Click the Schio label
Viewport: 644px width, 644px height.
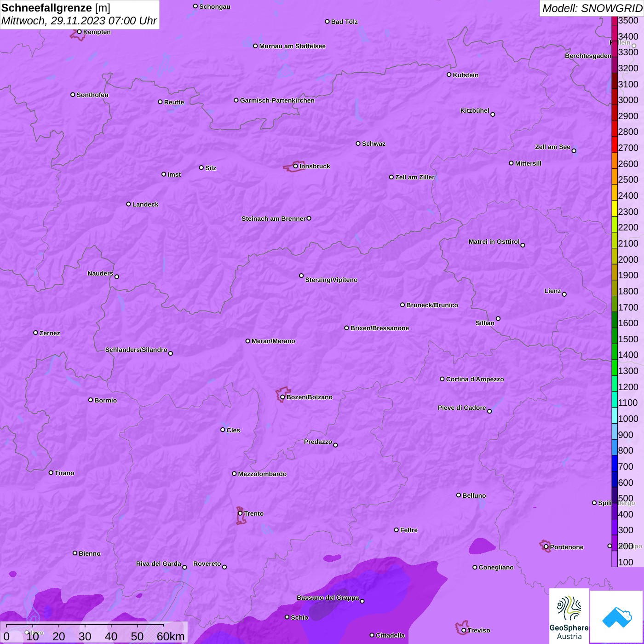(x=299, y=617)
